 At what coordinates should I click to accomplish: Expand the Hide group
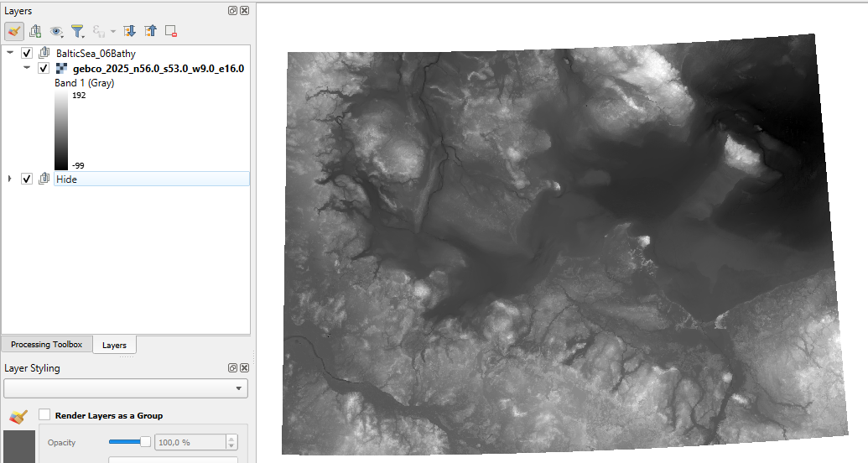[10, 179]
